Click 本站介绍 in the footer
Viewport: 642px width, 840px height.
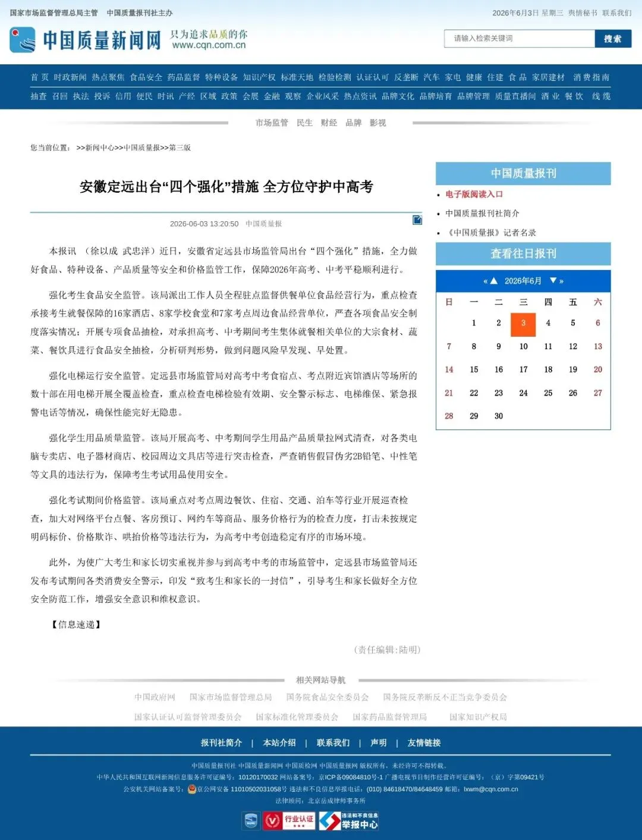click(x=279, y=742)
